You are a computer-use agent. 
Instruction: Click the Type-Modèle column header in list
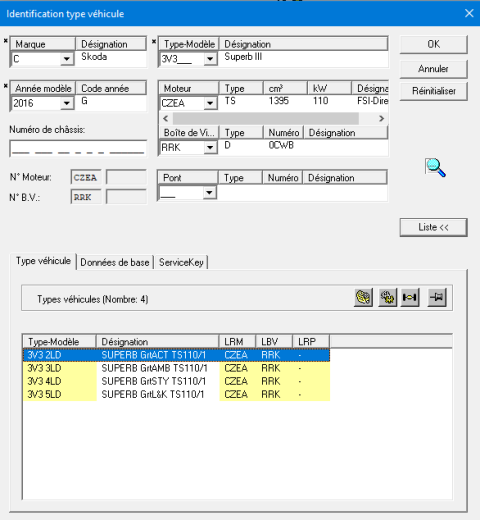pyautogui.click(x=60, y=342)
